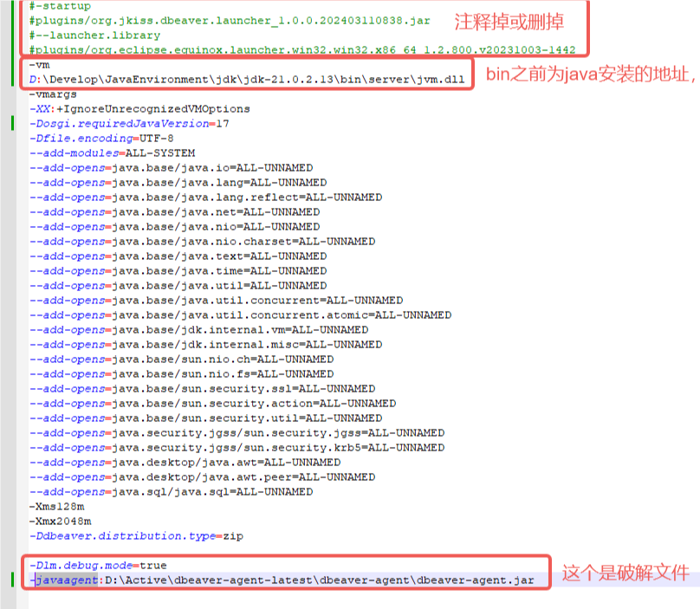Click the add-opens 'sun.nio.ch' line
Viewport: 700px width, 609px height.
tap(181, 360)
